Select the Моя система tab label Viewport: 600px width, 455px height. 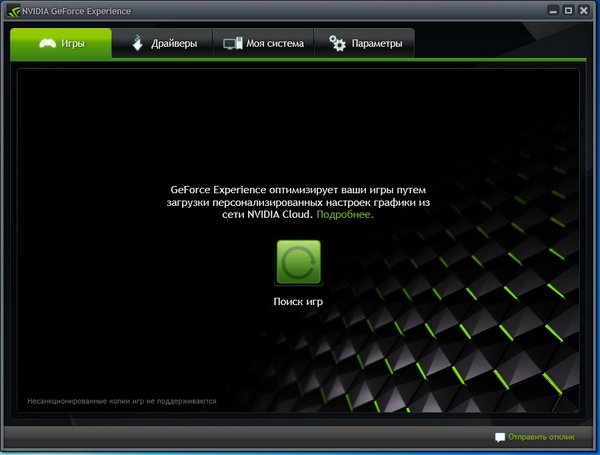click(x=274, y=44)
